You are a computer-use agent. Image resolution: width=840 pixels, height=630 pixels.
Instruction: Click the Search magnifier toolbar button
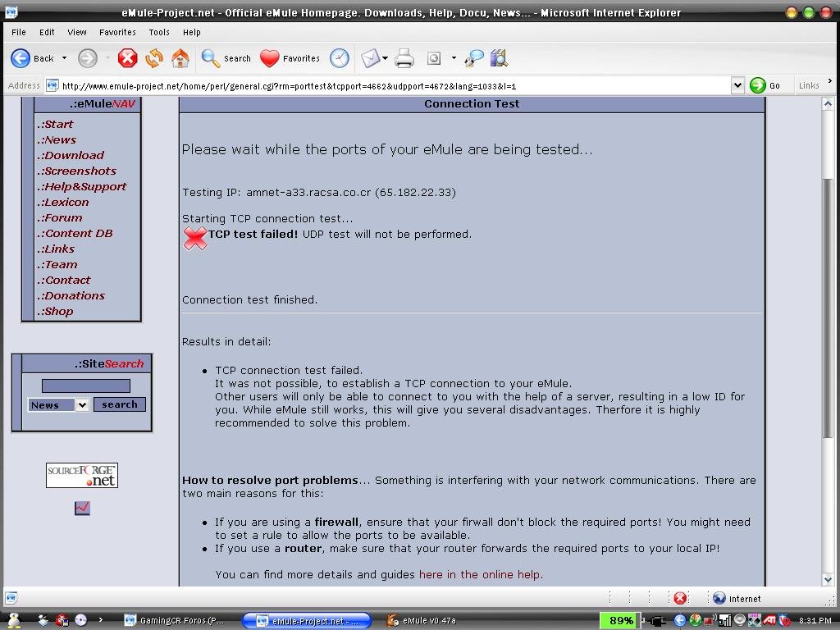click(x=226, y=58)
